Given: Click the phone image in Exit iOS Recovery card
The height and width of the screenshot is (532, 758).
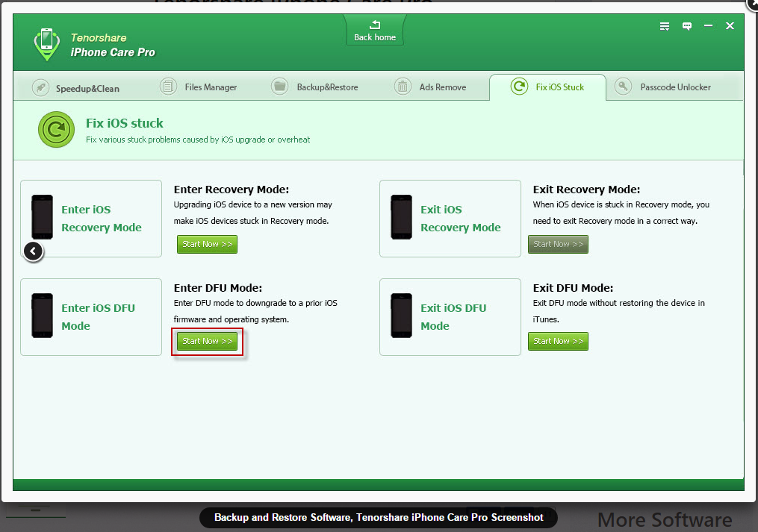Looking at the screenshot, I should (x=401, y=217).
